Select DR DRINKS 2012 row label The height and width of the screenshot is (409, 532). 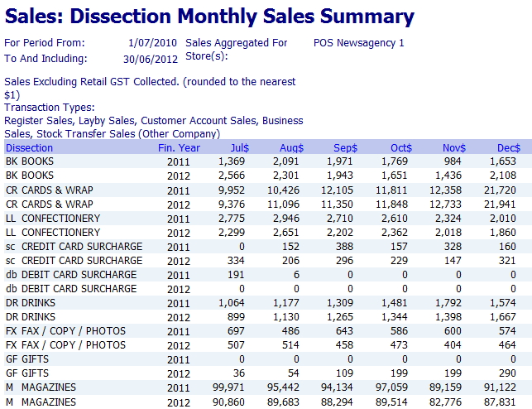point(31,317)
